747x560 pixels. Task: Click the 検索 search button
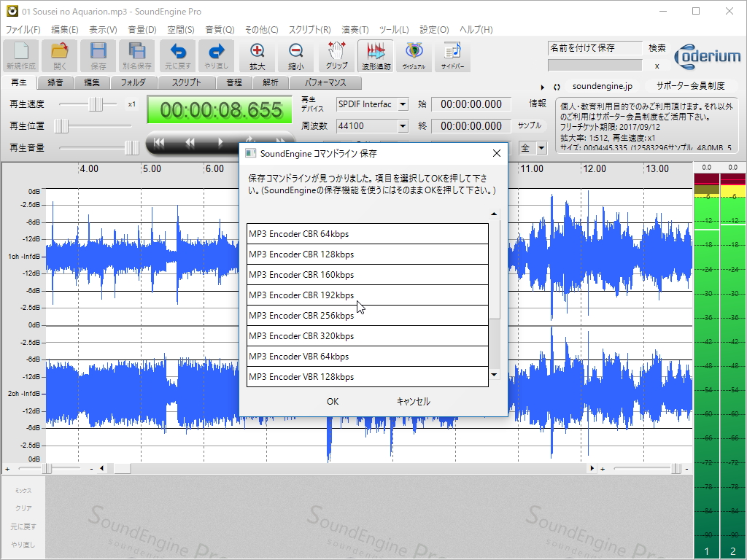pyautogui.click(x=657, y=48)
